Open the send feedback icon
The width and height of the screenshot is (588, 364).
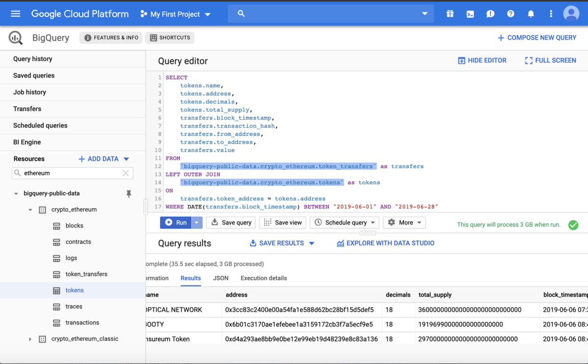490,14
